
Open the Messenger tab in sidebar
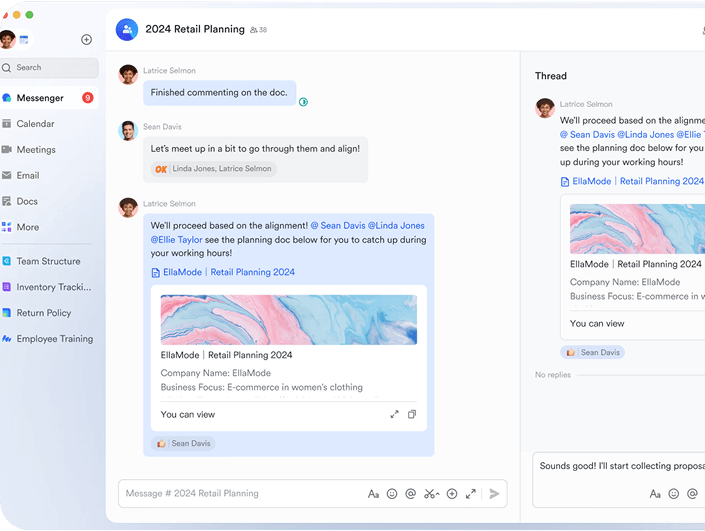pyautogui.click(x=40, y=98)
